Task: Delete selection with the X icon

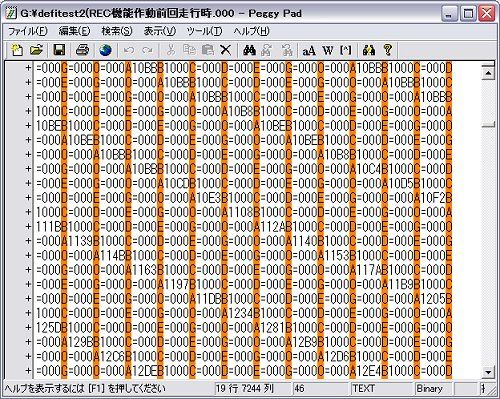Action: pyautogui.click(x=226, y=50)
